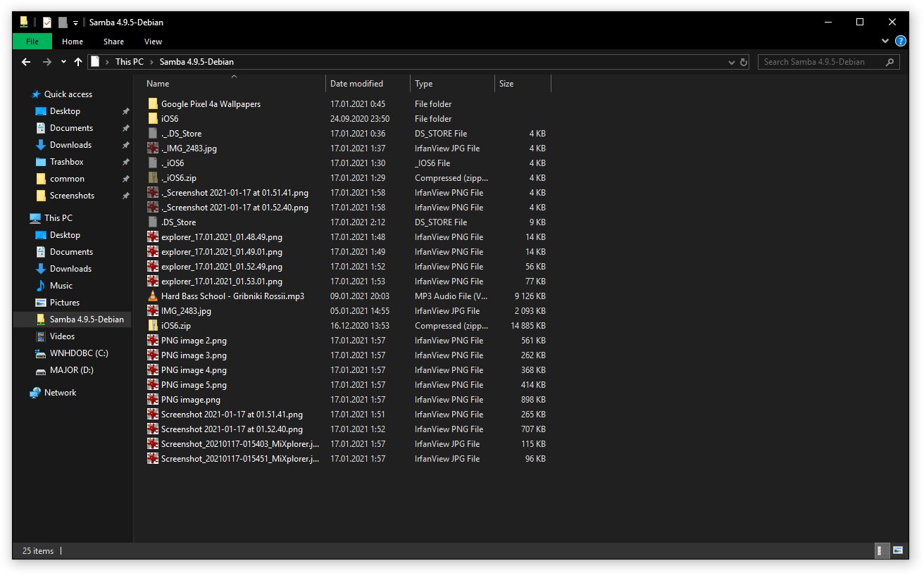Viewport: 924px width, 575px height.
Task: Click the chevron after This PC in breadcrumb
Action: (151, 62)
